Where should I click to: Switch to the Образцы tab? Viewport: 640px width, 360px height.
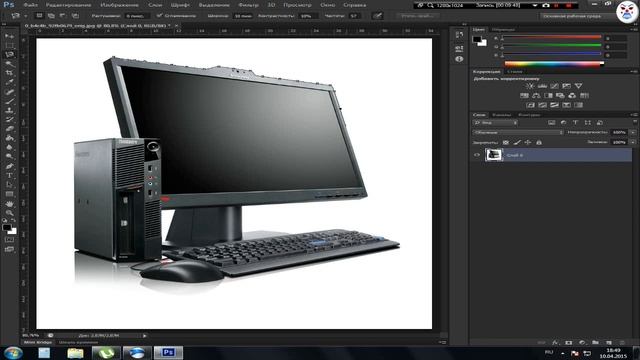pos(503,29)
